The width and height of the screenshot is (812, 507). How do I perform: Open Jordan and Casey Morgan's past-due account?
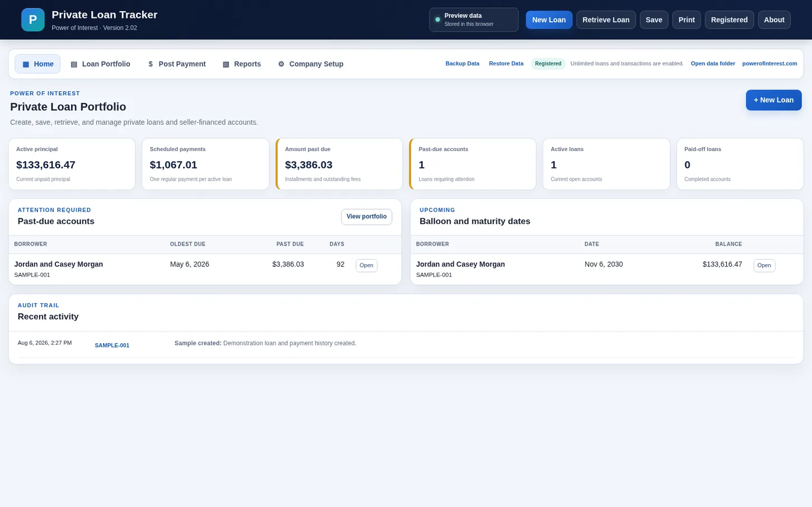coord(366,265)
